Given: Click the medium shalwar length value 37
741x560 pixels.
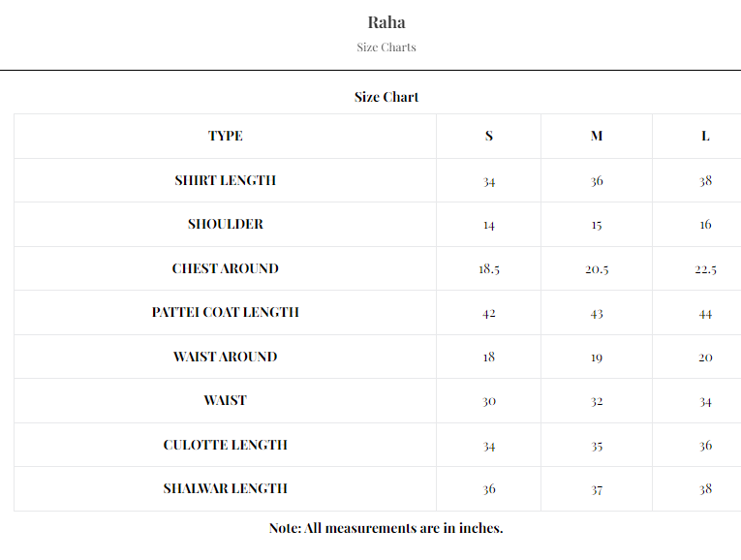Looking at the screenshot, I should [597, 489].
